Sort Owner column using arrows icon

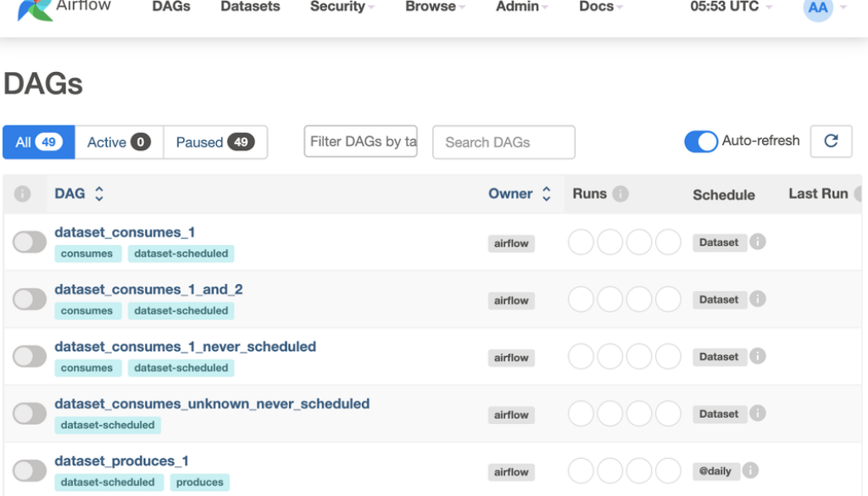546,194
